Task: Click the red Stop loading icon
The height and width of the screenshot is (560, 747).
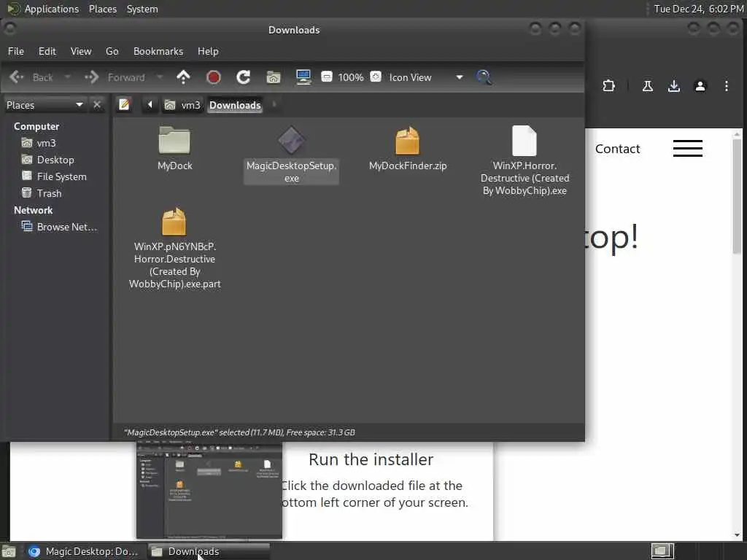Action: (214, 77)
